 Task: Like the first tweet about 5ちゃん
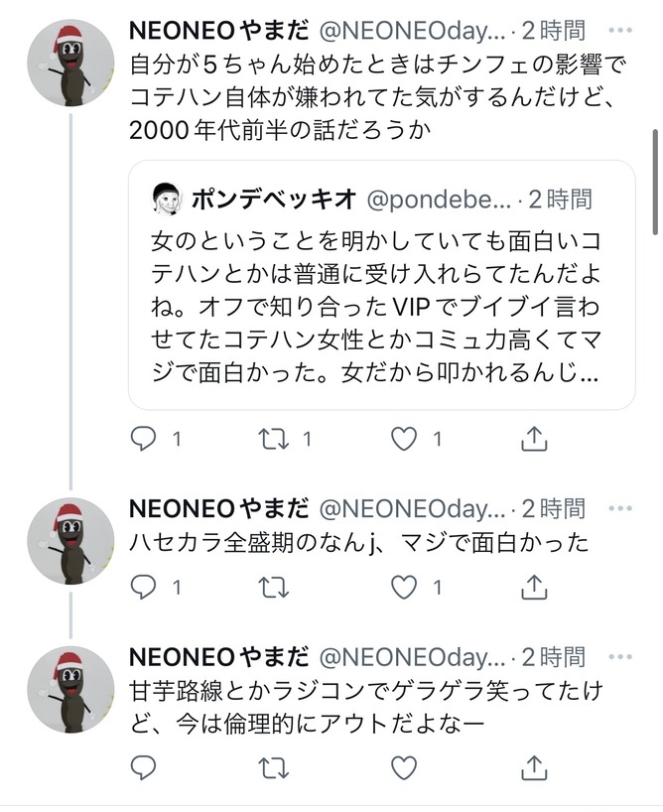pos(404,438)
